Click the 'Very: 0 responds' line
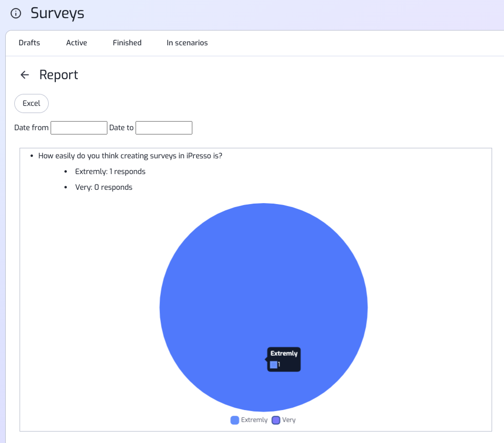504x443 pixels. pos(104,187)
